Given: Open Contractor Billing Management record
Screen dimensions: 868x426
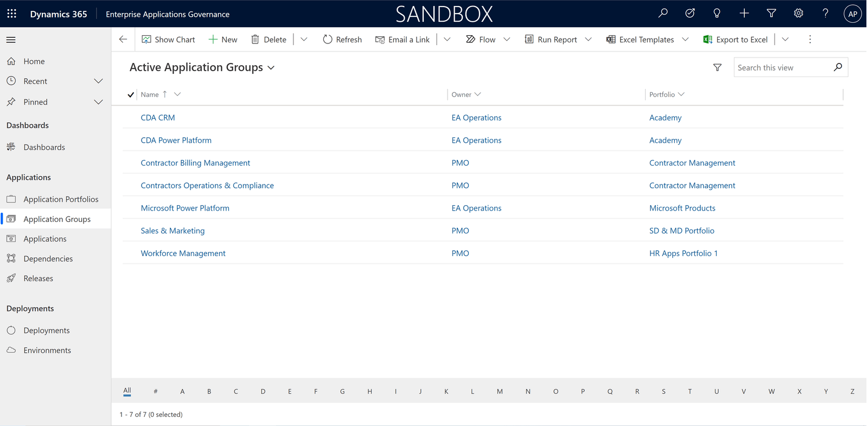Looking at the screenshot, I should click(x=195, y=163).
